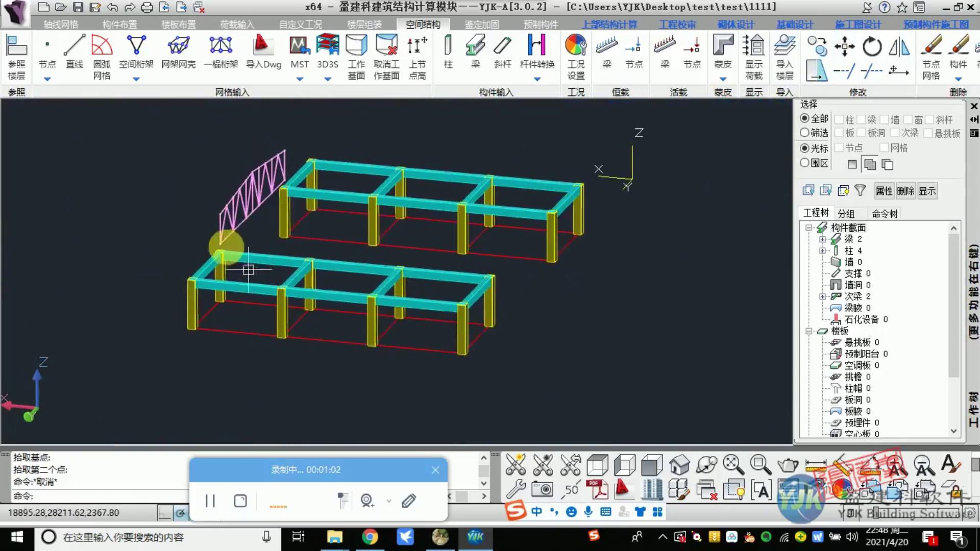The width and height of the screenshot is (980, 551).
Task: Open the 杆件转换 dropdown arrow
Action: coord(537,79)
